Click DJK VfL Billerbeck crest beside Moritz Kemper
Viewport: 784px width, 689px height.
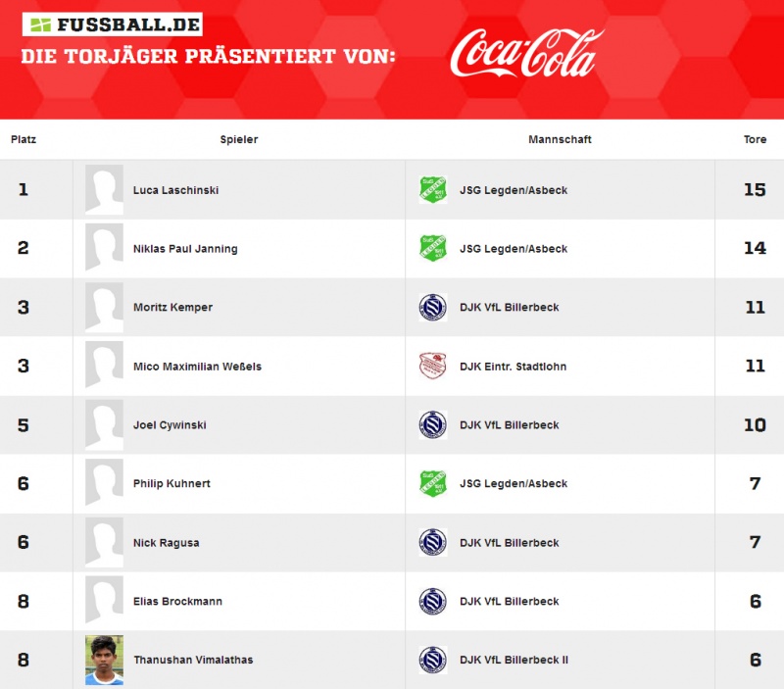click(433, 307)
